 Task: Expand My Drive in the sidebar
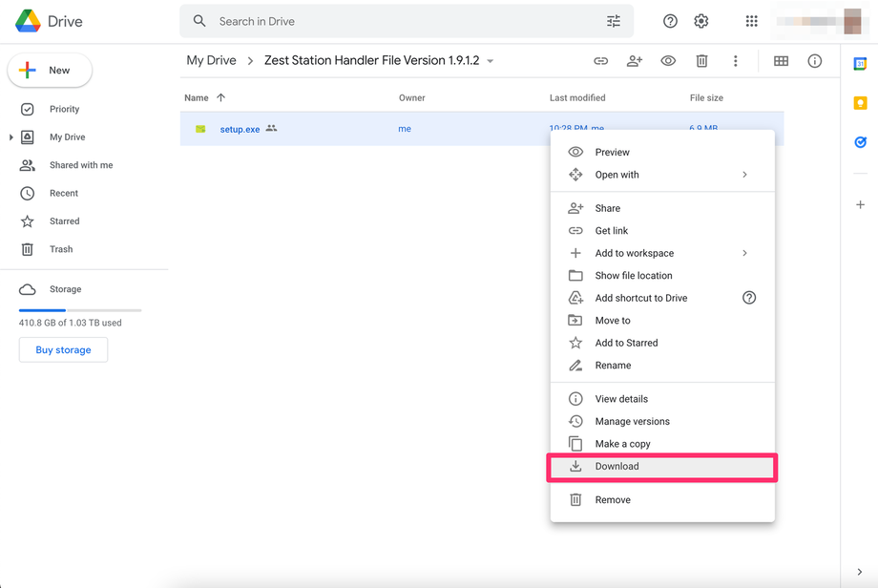coord(10,136)
